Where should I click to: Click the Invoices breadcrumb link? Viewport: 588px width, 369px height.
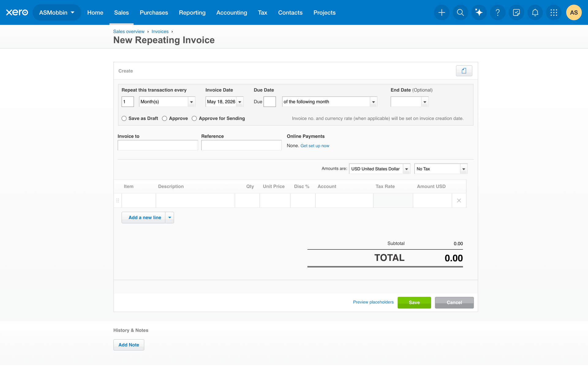(160, 32)
